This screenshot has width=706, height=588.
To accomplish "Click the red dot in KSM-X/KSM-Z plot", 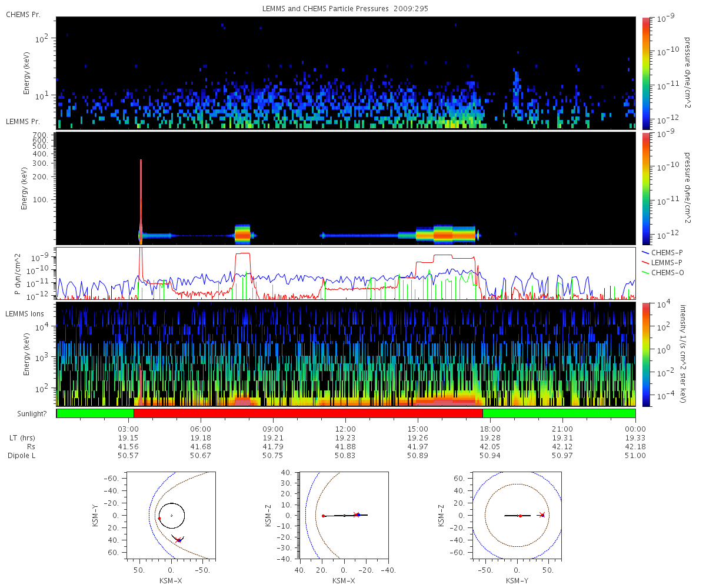I will pyautogui.click(x=323, y=516).
